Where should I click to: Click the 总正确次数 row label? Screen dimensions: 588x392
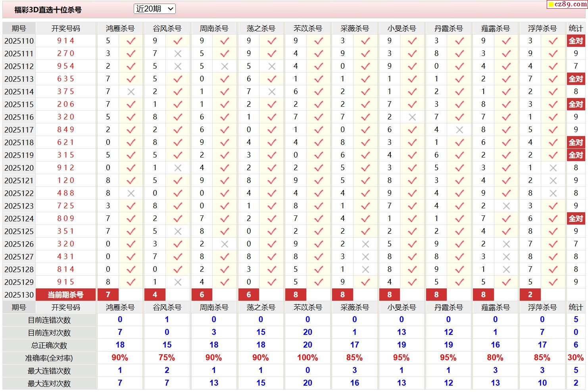[x=49, y=346]
